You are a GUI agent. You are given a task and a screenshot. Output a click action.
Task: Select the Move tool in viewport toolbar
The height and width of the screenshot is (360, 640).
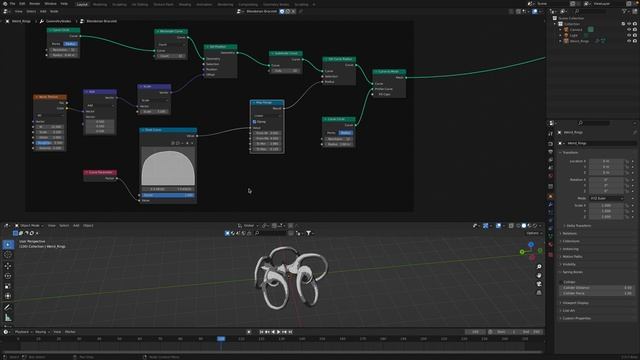(x=8, y=266)
